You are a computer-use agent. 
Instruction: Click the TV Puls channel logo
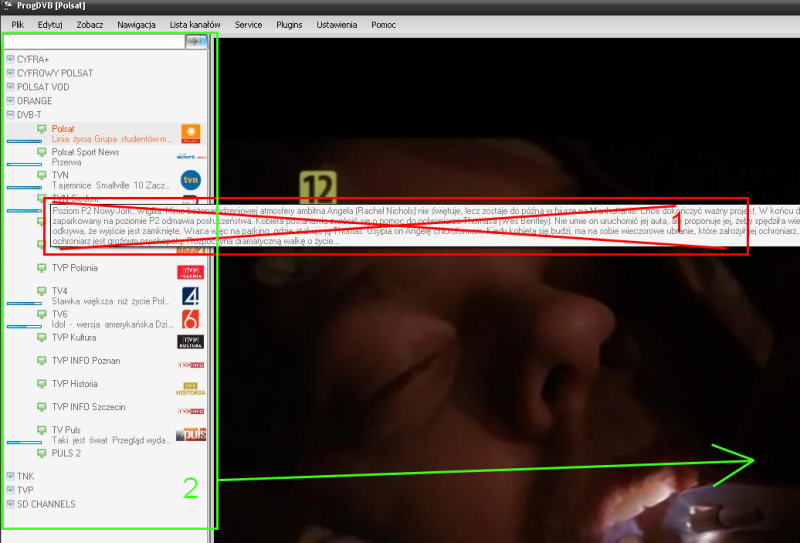191,434
